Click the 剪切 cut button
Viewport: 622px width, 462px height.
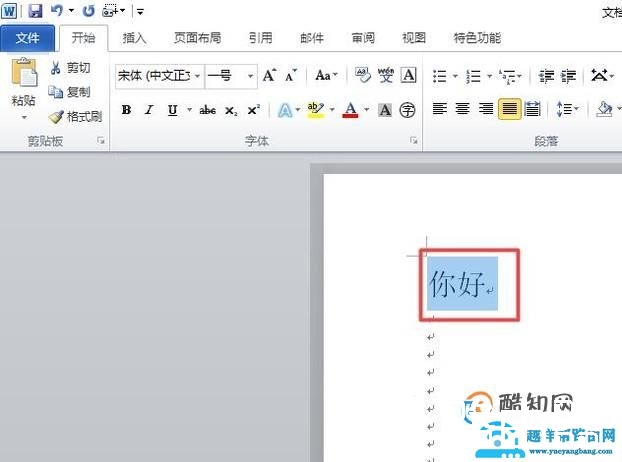pyautogui.click(x=70, y=68)
